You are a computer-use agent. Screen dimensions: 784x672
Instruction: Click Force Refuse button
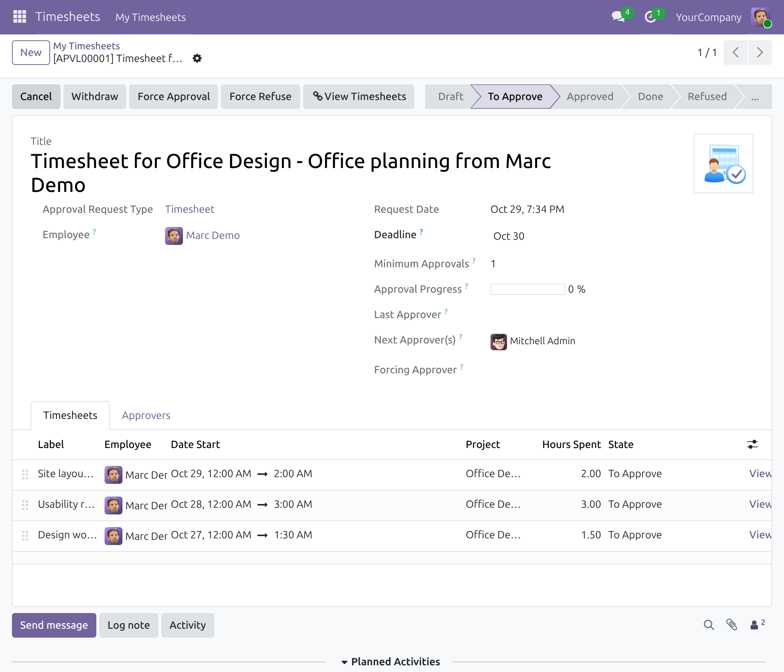click(260, 96)
